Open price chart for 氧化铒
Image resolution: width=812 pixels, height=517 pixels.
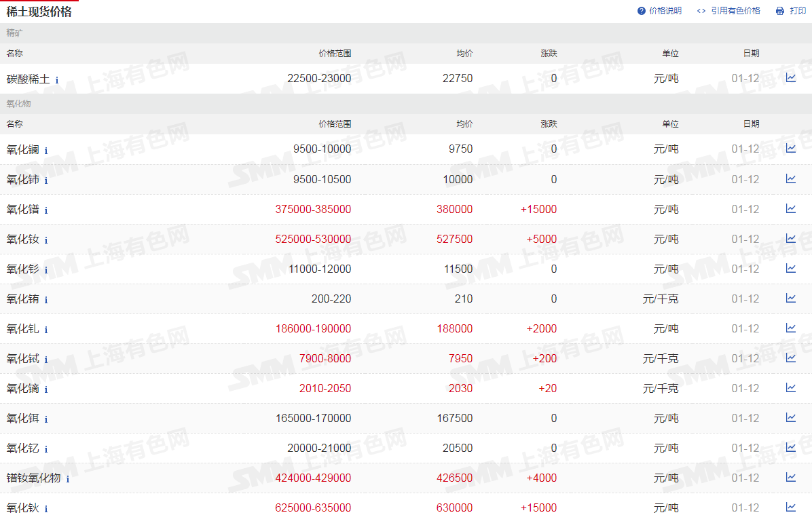point(790,418)
